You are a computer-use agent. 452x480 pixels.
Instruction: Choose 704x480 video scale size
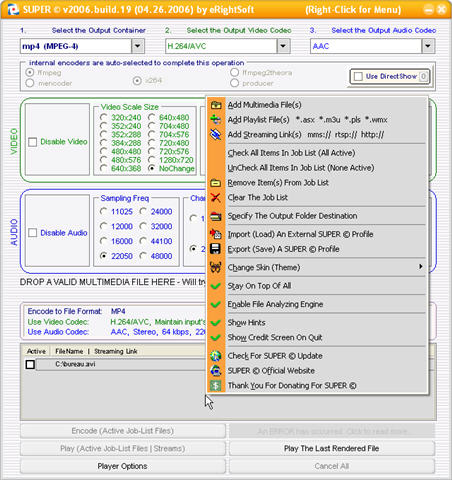pyautogui.click(x=152, y=126)
